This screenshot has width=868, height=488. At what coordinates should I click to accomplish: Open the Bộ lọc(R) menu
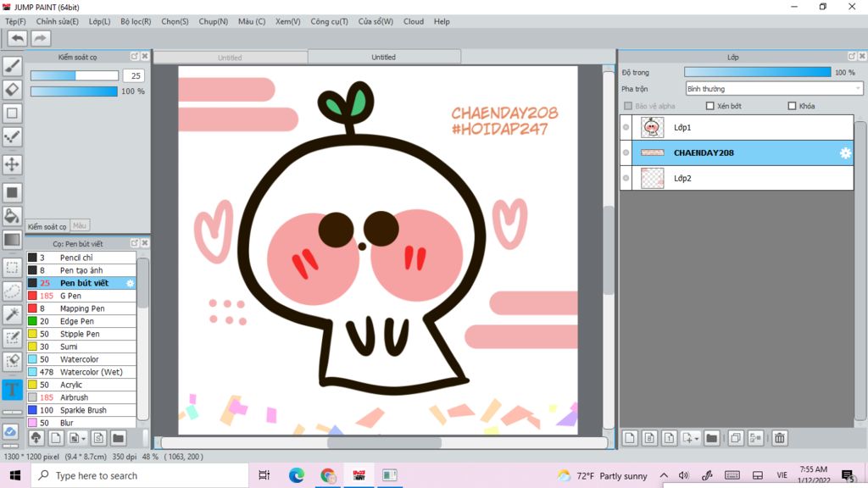[x=136, y=21]
